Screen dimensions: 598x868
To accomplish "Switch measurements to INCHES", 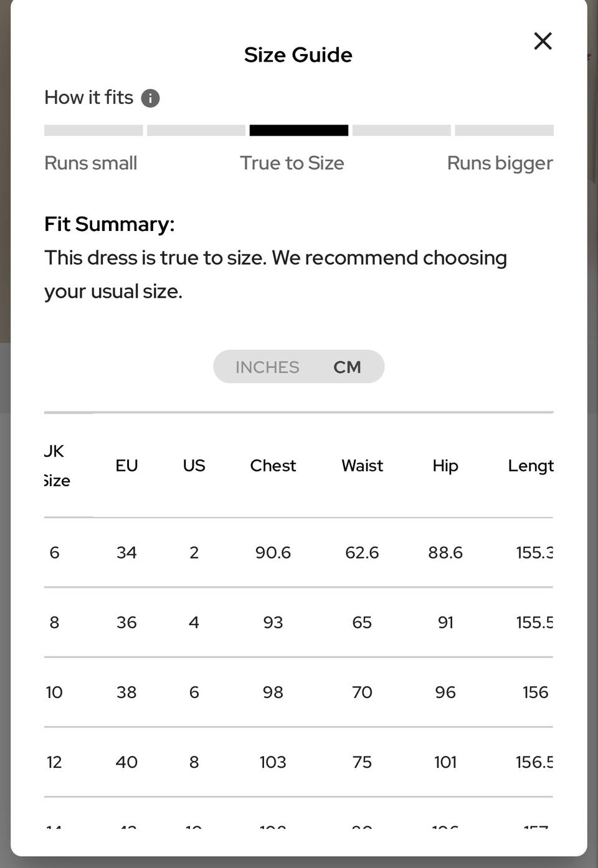I will pyautogui.click(x=267, y=367).
